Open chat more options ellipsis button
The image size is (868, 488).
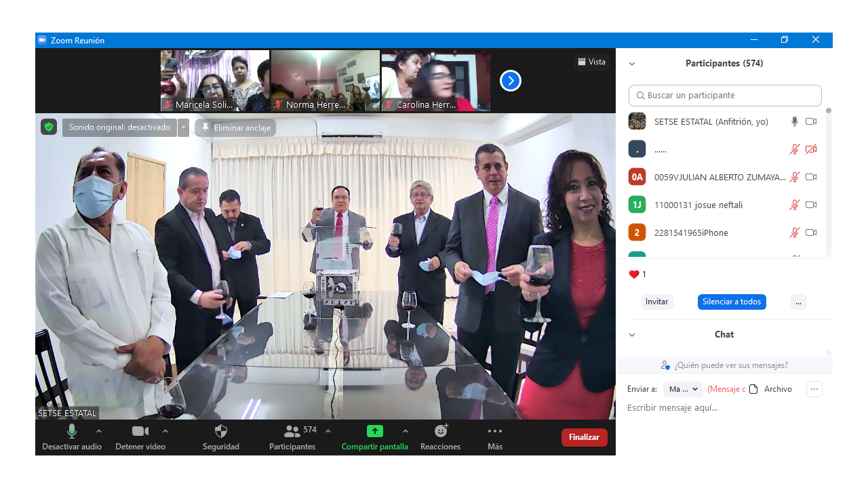tap(814, 389)
